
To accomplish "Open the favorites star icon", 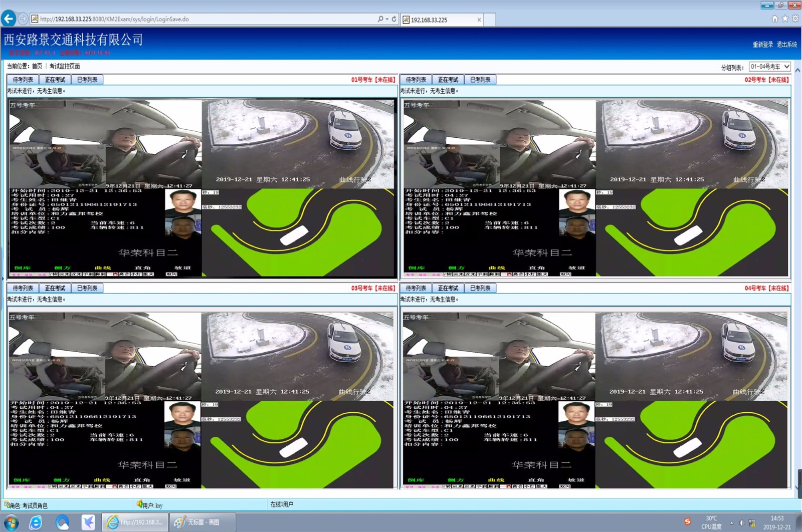I will tap(785, 19).
